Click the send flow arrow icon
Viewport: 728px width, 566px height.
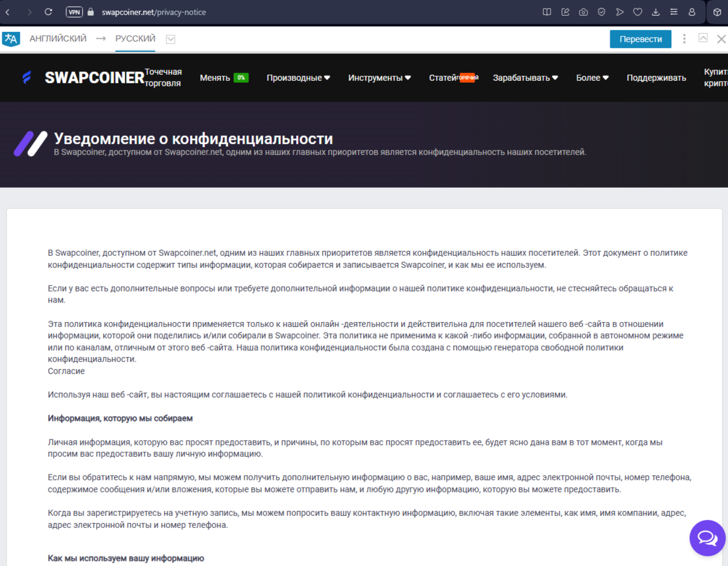(x=619, y=12)
